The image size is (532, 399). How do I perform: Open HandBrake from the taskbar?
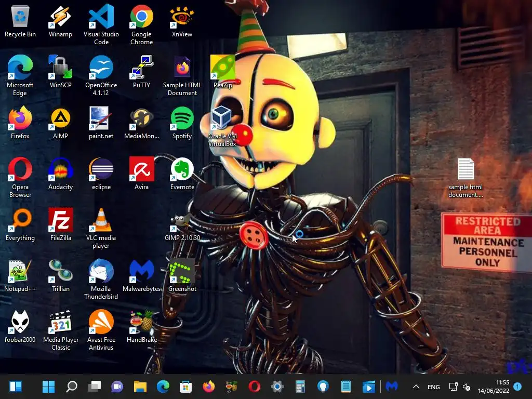tap(231, 387)
